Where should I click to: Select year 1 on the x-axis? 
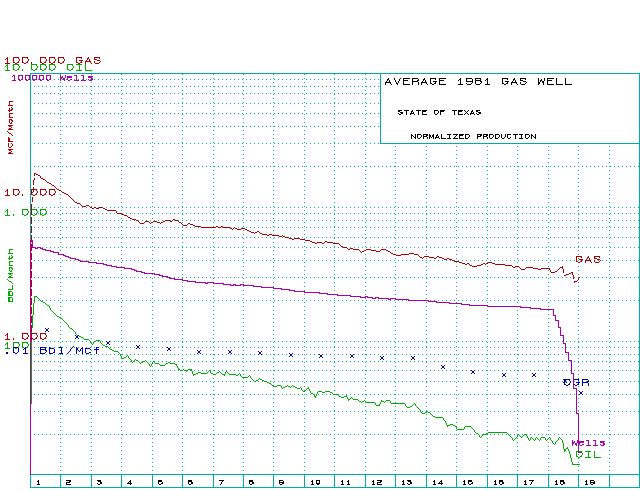tap(37, 482)
